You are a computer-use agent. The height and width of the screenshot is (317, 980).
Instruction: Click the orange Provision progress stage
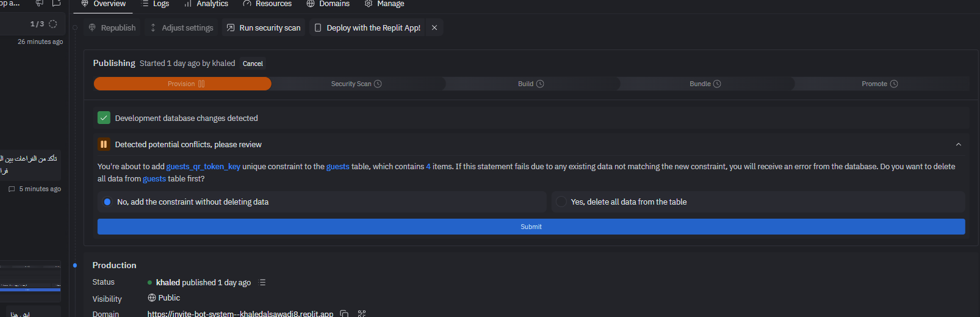click(x=182, y=84)
